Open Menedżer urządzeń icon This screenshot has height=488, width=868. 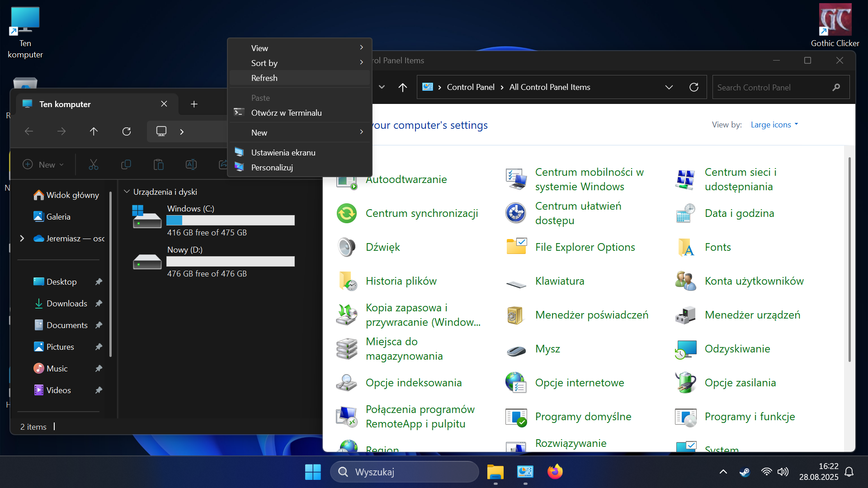pyautogui.click(x=685, y=315)
